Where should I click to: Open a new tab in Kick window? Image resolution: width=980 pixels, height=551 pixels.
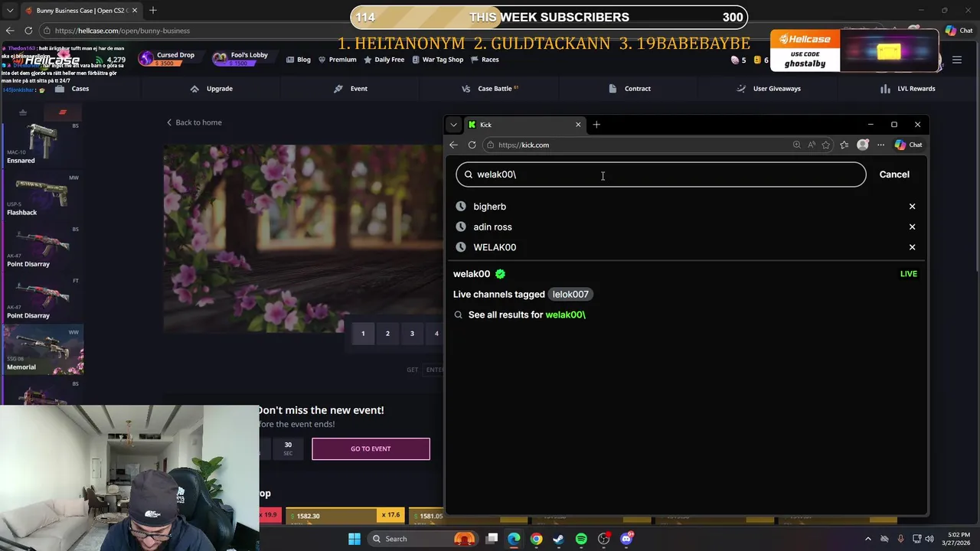(596, 125)
